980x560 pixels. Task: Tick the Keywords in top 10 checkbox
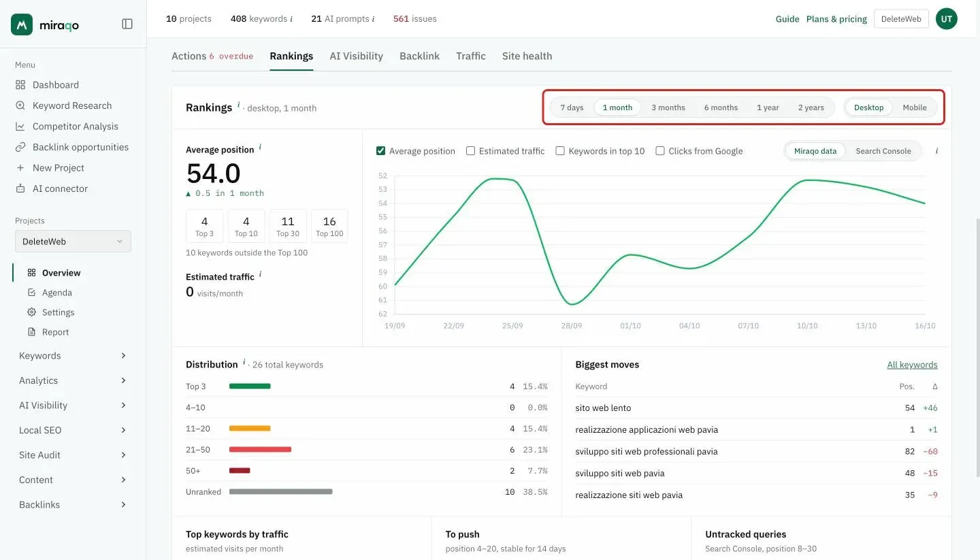(560, 151)
